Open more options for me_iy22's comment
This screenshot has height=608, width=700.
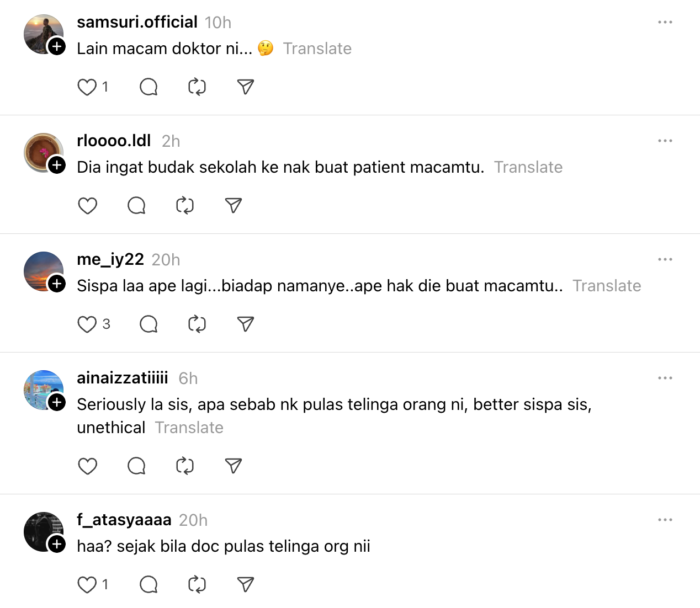tap(665, 259)
